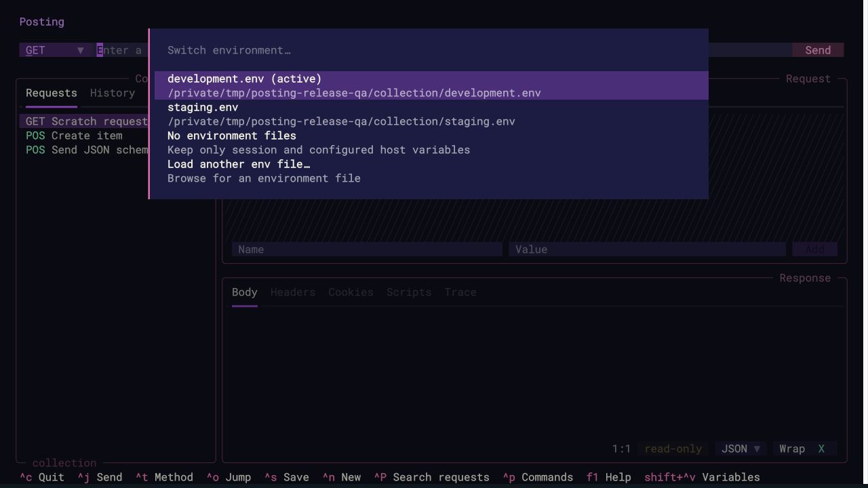Click ^P Search requests in footer
The height and width of the screenshot is (488, 868).
point(431,477)
